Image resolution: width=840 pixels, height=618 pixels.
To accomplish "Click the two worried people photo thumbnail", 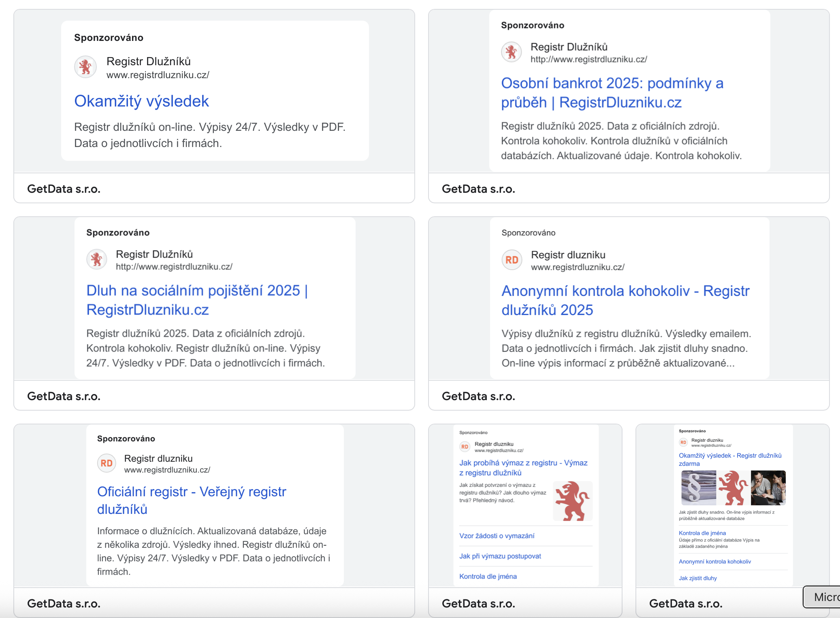I will pos(768,488).
